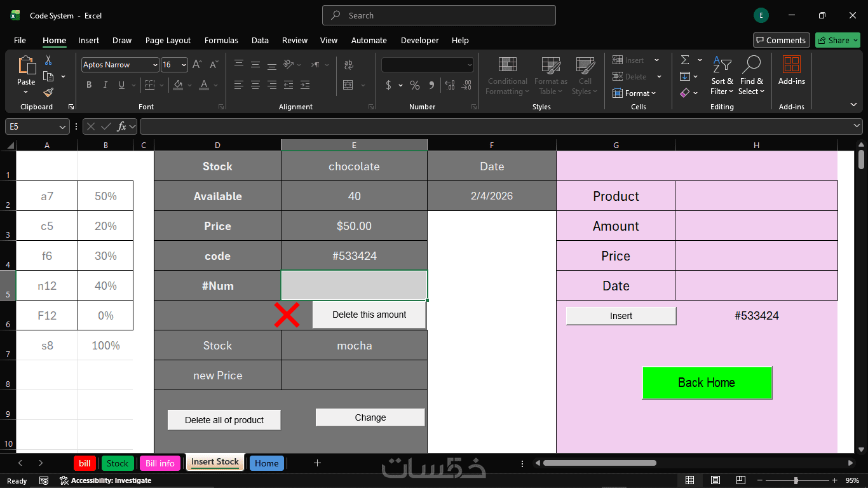Open the number format dropdown

click(x=470, y=65)
